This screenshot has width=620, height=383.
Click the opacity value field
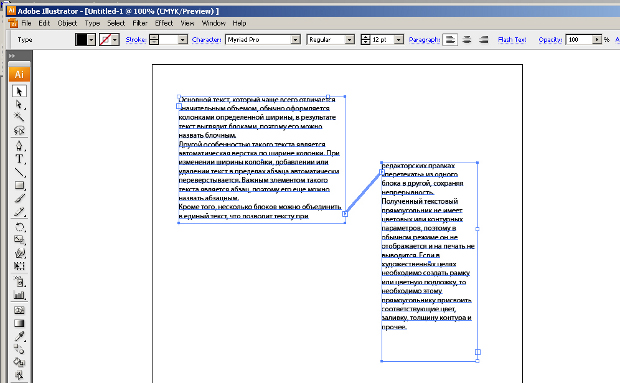[579, 40]
